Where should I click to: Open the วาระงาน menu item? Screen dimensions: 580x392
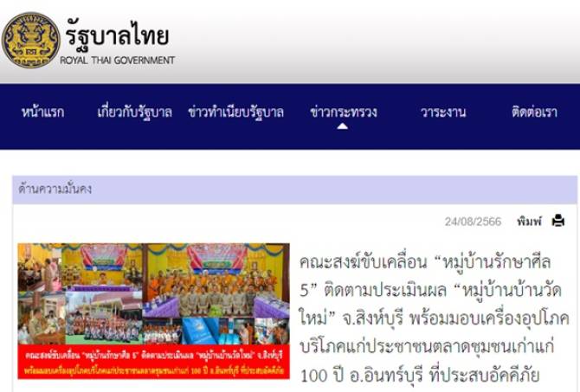click(443, 112)
